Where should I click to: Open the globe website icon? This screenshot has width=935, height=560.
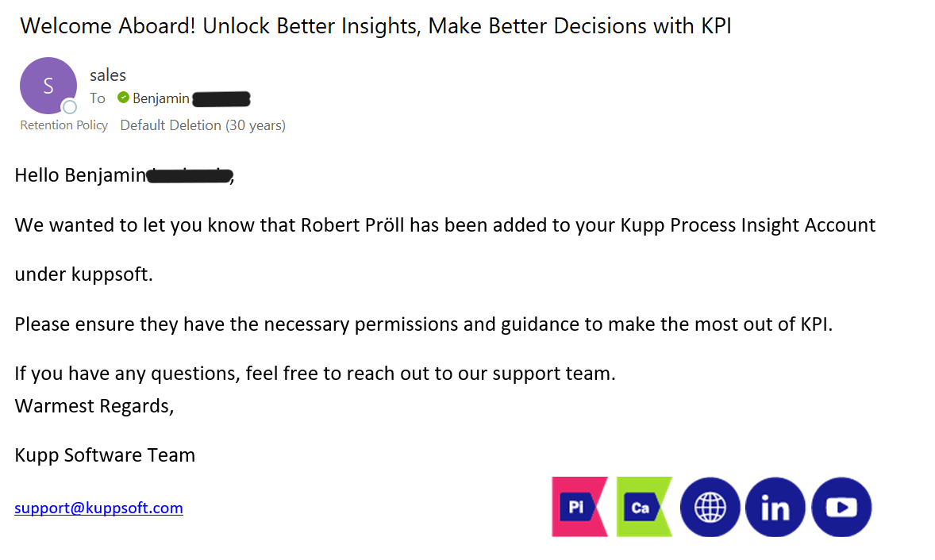pyautogui.click(x=710, y=507)
